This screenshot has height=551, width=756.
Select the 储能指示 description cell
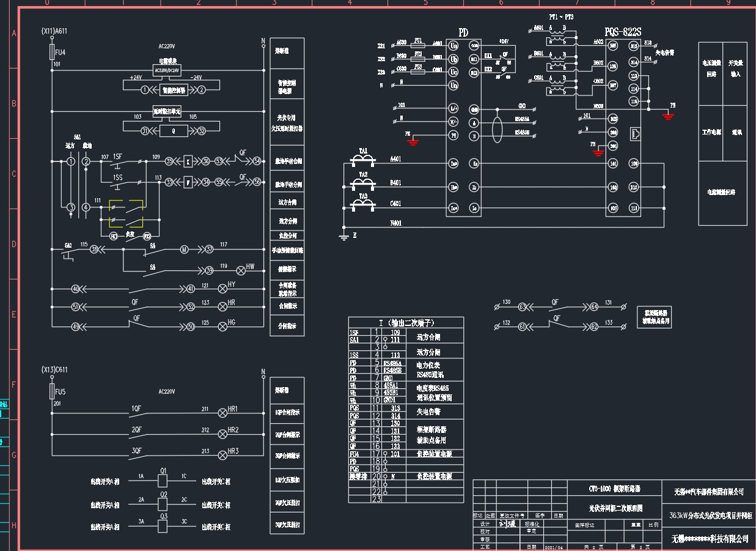click(x=287, y=268)
